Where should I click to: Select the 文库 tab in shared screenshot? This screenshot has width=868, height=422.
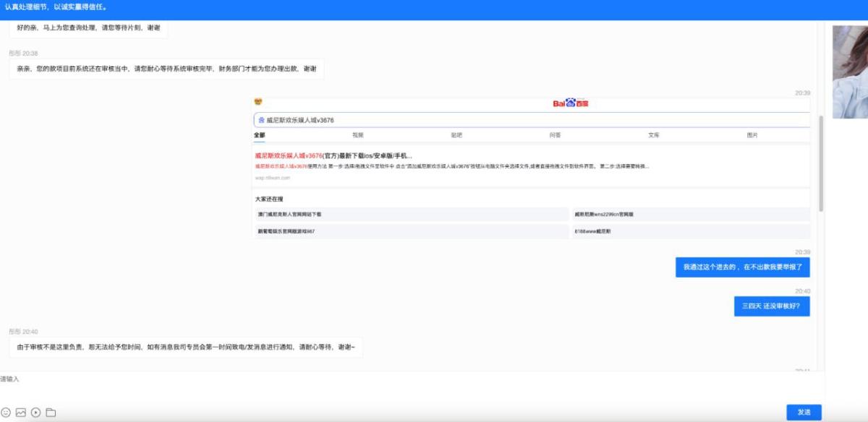point(654,135)
